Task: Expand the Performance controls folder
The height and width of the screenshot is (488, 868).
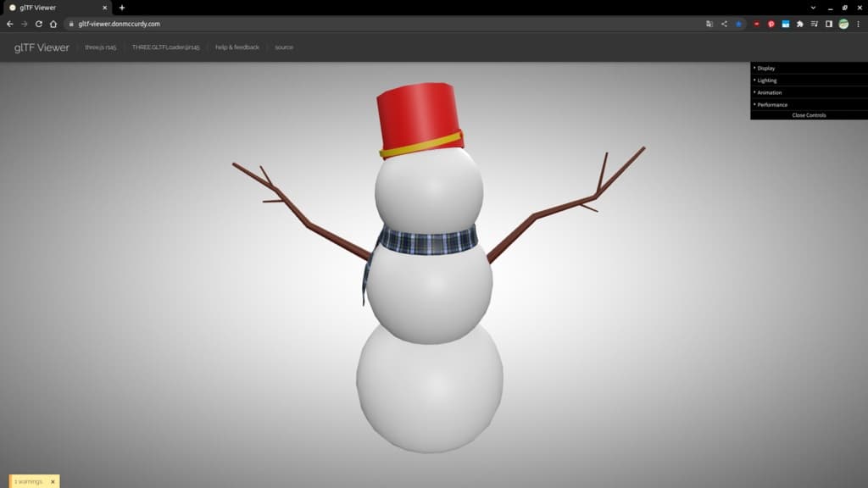Action: tap(809, 104)
